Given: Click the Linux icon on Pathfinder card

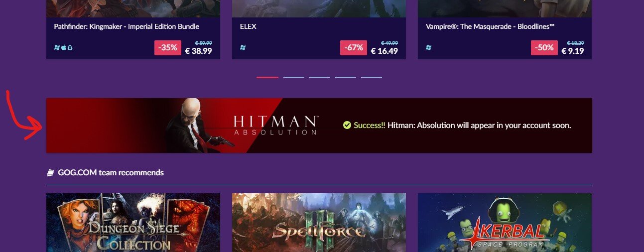Looking at the screenshot, I should click(70, 48).
